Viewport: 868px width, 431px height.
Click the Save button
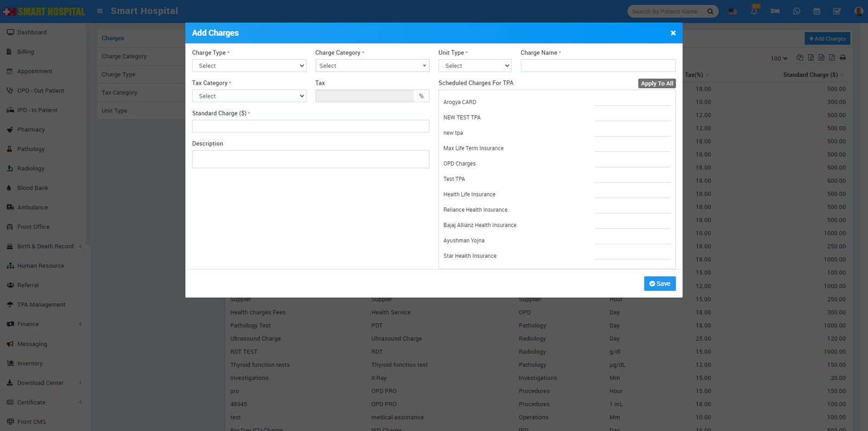pyautogui.click(x=660, y=284)
